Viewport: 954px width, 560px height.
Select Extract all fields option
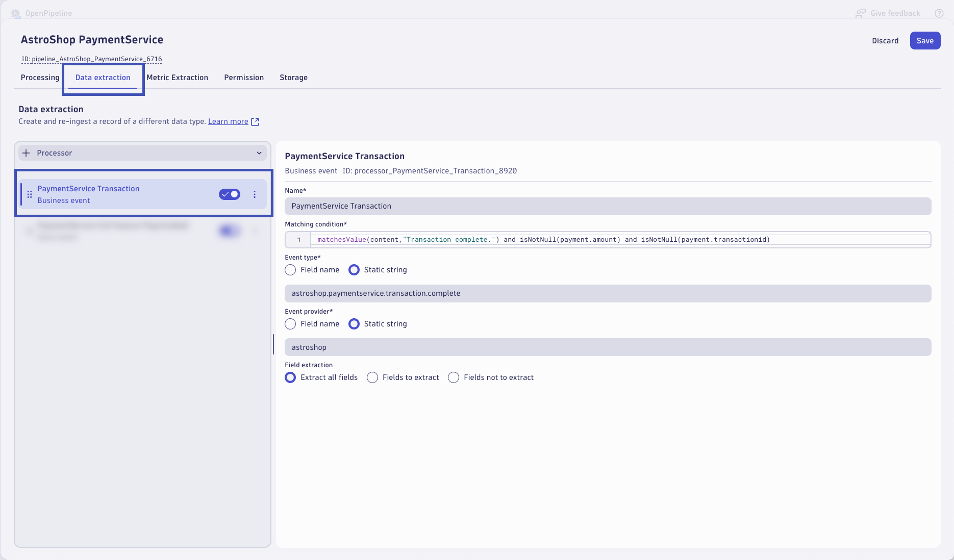click(290, 377)
